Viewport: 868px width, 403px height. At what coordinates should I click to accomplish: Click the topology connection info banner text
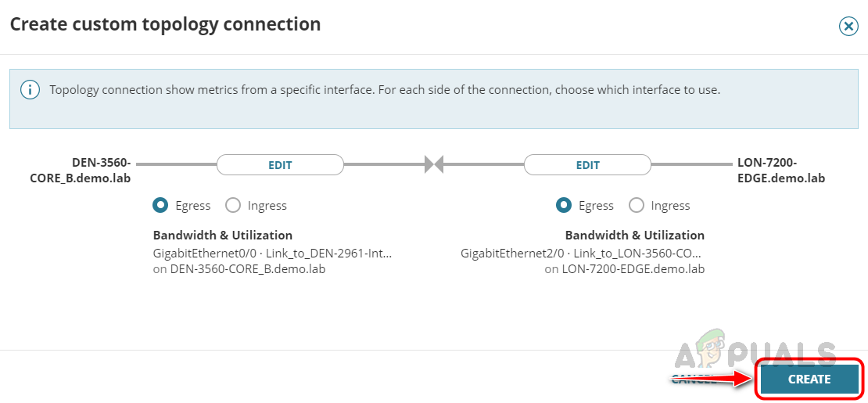385,90
